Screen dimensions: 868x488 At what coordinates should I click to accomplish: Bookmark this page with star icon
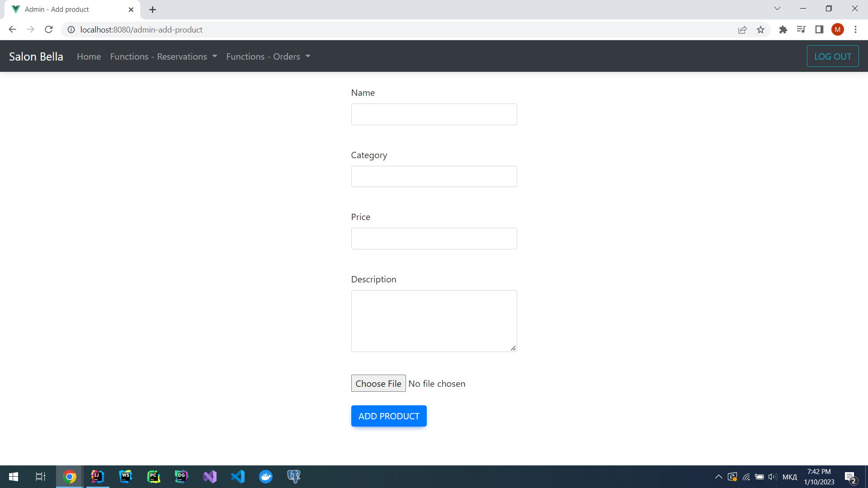pos(760,30)
